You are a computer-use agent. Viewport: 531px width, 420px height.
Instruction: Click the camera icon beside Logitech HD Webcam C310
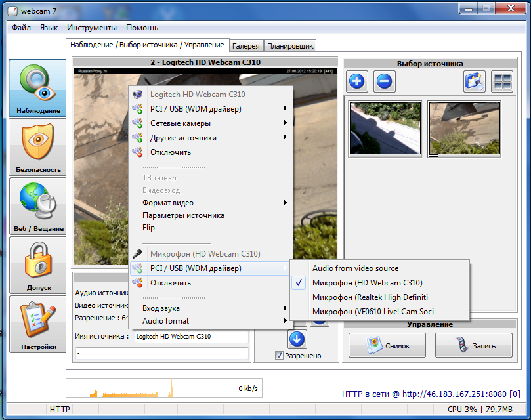[137, 94]
